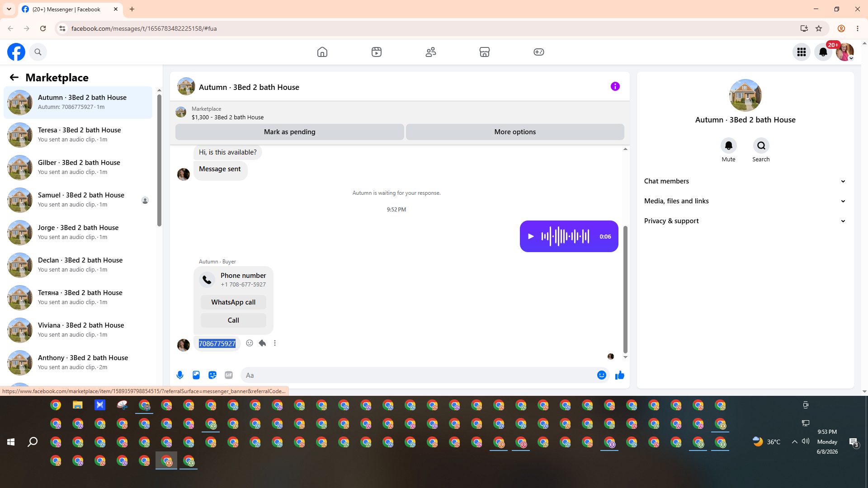
Task: Mute the conversation with bell icon
Action: click(729, 145)
